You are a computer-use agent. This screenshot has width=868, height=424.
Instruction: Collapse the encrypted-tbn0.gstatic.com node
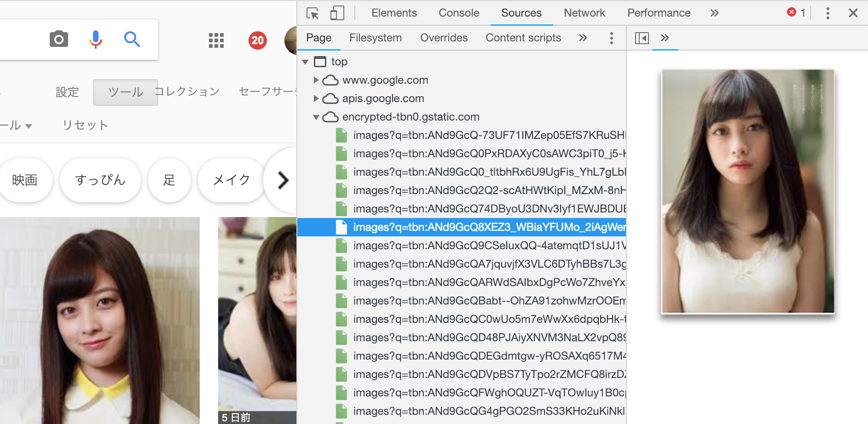coord(316,117)
